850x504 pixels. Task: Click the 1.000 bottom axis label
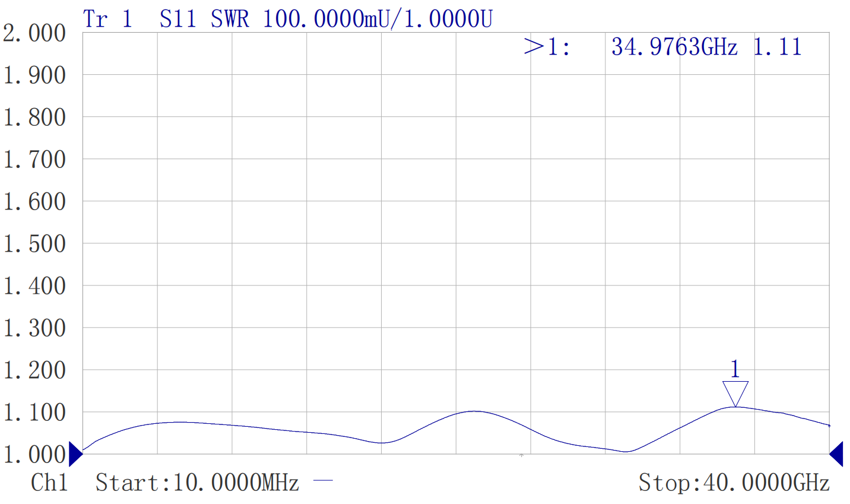34,455
